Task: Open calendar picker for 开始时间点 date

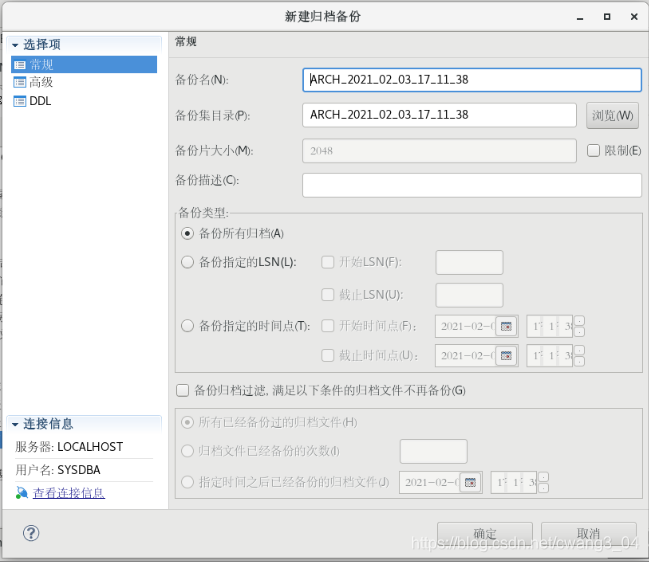Action: [506, 327]
